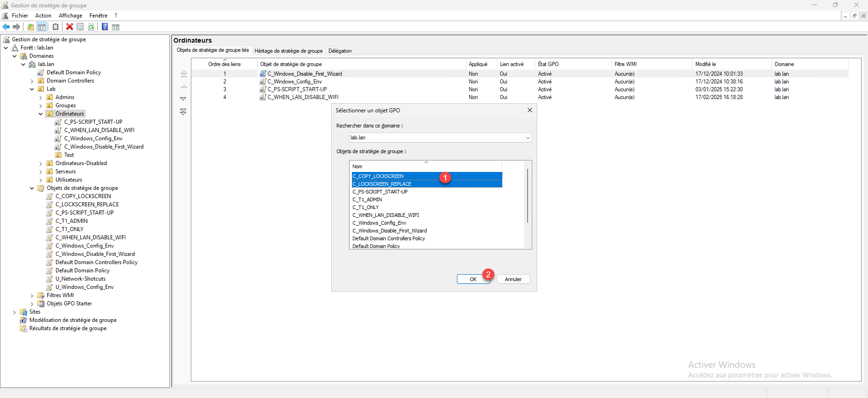Screen dimensions: 868x398
Task: Click the blue Back arrow in toolbar
Action: point(6,27)
